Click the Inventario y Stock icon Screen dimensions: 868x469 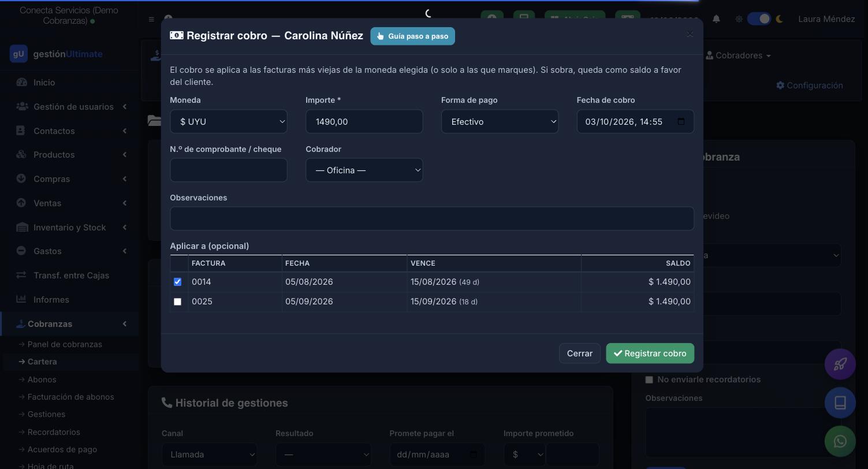[x=21, y=228]
